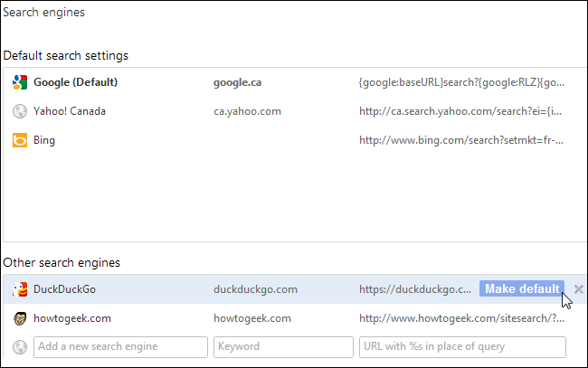Image resolution: width=588 pixels, height=368 pixels.
Task: Select the Bing engine name
Action: 44,140
